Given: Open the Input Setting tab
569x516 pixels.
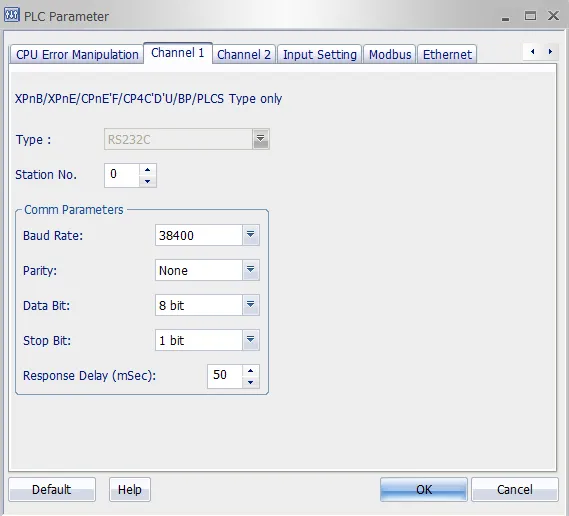Looking at the screenshot, I should tap(320, 54).
